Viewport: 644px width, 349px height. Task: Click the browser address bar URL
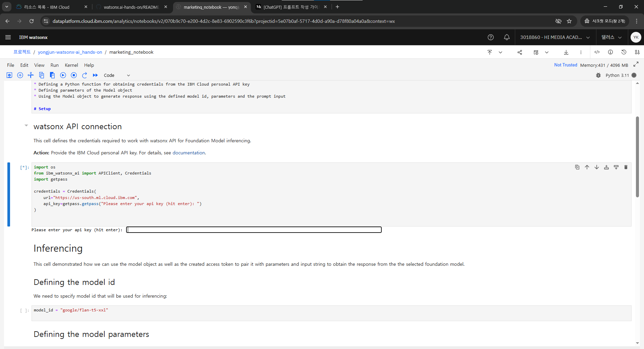pos(224,21)
